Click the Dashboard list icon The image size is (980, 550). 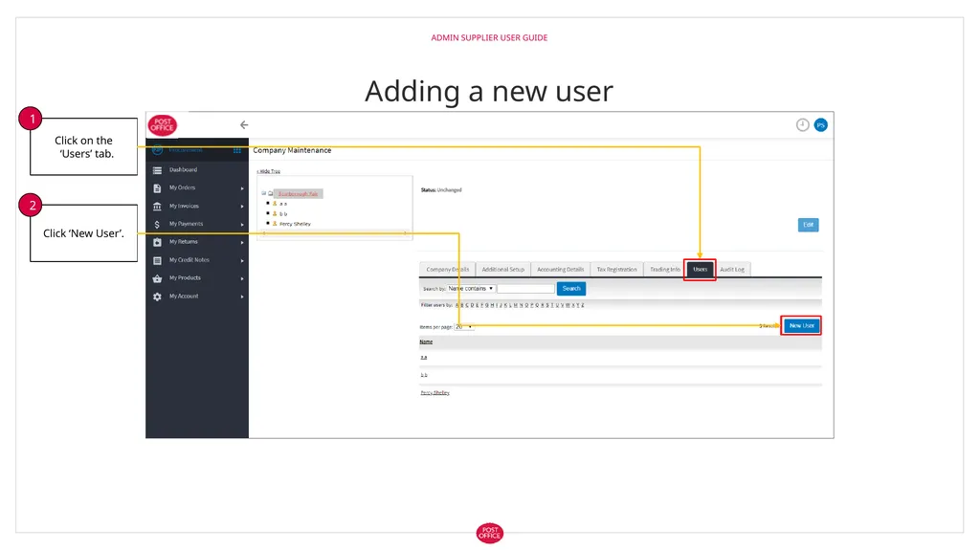click(x=157, y=170)
